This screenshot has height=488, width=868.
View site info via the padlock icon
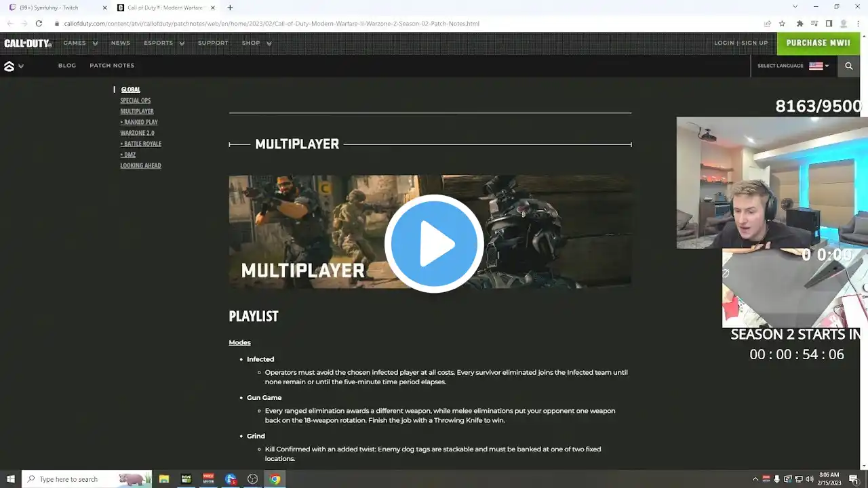[x=57, y=24]
